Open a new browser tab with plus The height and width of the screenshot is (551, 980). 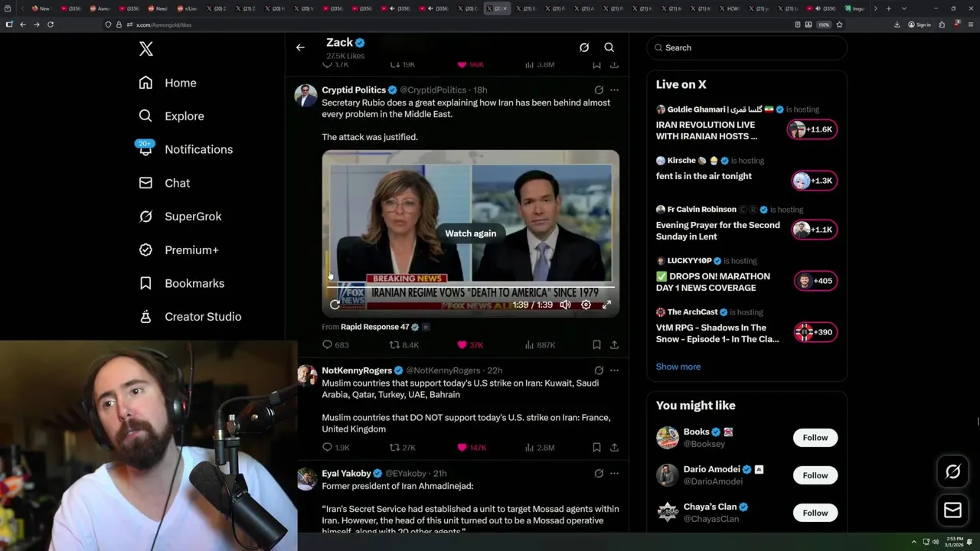tap(888, 8)
